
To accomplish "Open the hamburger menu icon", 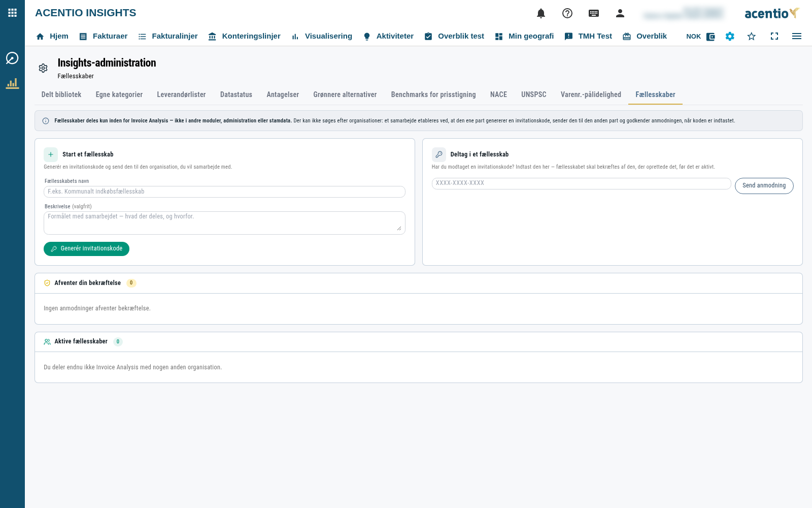I will [x=797, y=37].
